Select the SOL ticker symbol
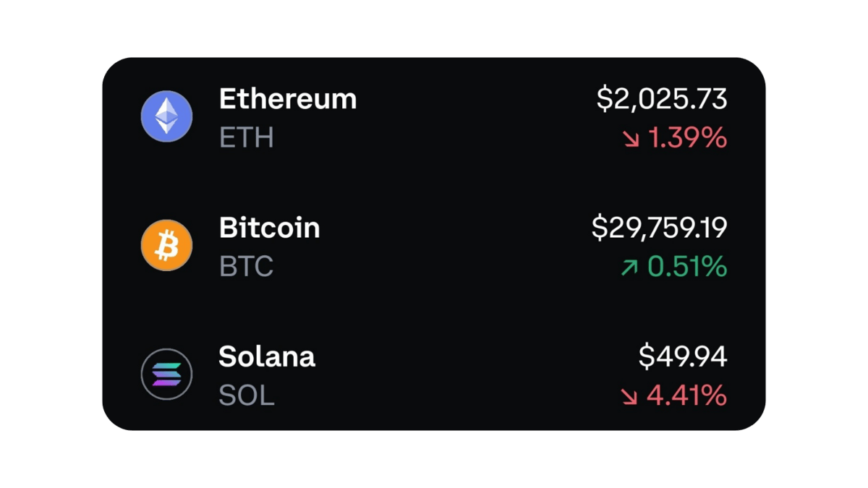Screen dimensions: 868x488 (x=247, y=395)
